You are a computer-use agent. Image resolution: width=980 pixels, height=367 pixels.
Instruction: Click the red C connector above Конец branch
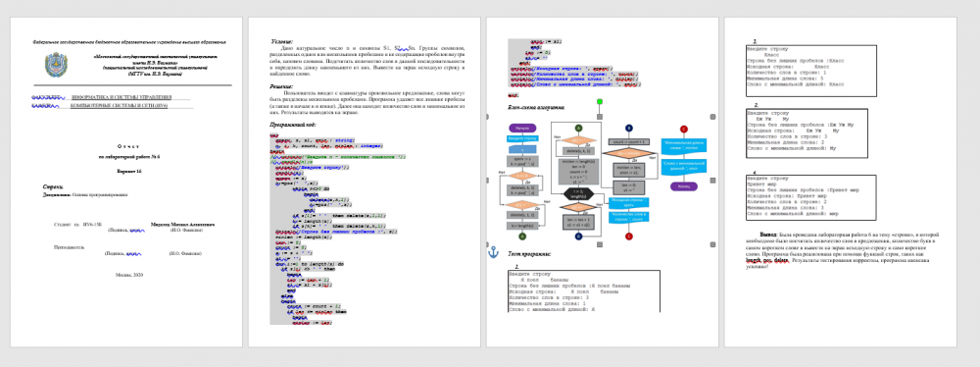[x=684, y=129]
